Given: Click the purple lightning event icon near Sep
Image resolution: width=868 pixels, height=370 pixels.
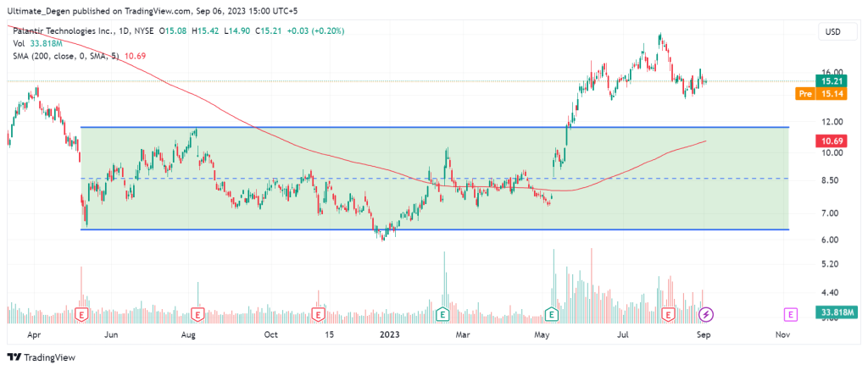Looking at the screenshot, I should click(708, 315).
